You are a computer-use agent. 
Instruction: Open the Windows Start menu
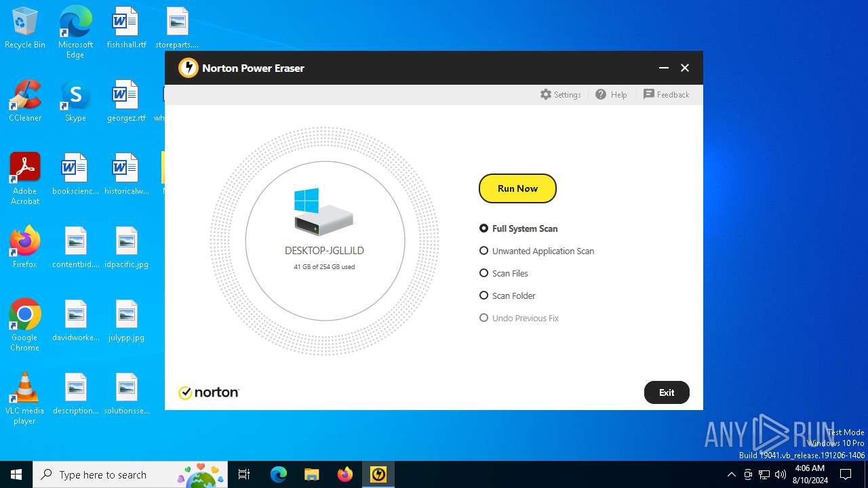[16, 474]
